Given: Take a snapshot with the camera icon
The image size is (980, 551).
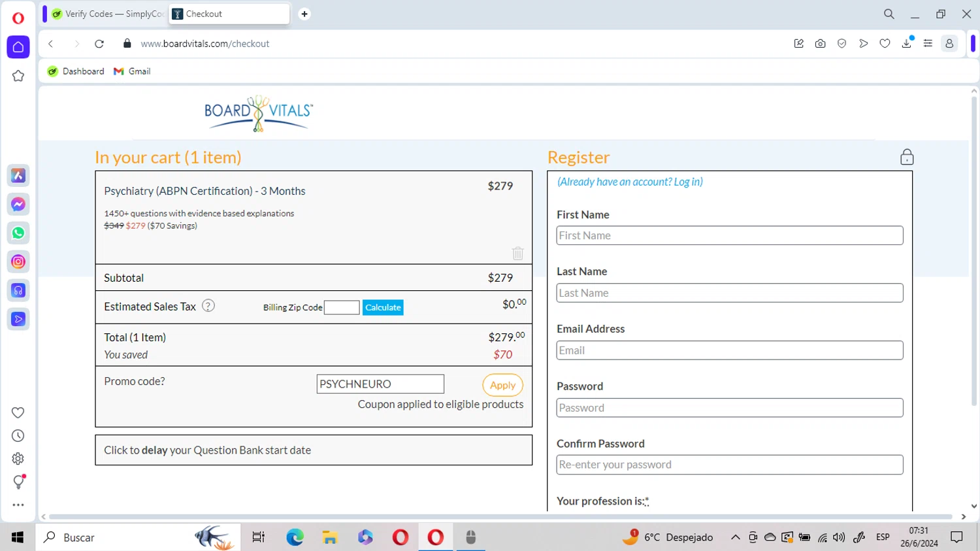Looking at the screenshot, I should [821, 44].
